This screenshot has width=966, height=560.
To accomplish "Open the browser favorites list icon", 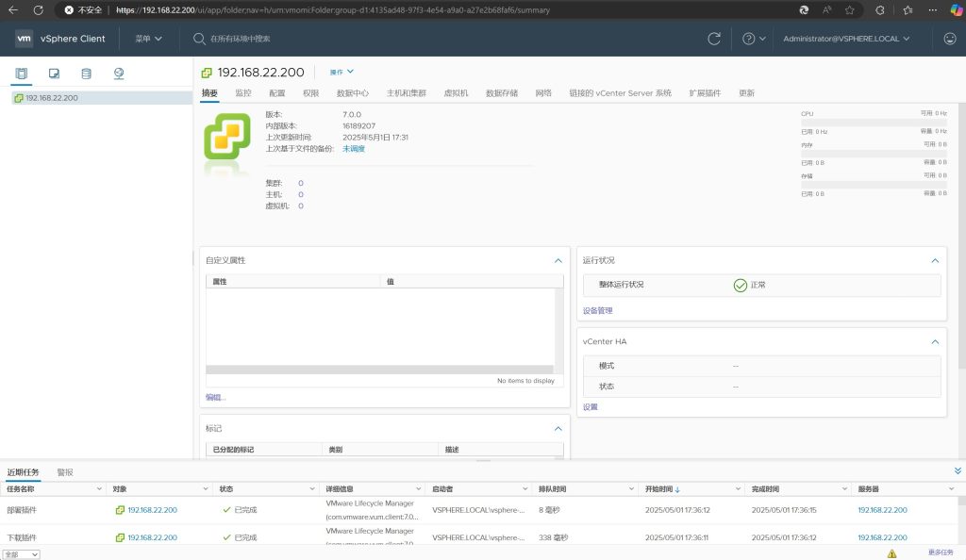I will [x=908, y=9].
